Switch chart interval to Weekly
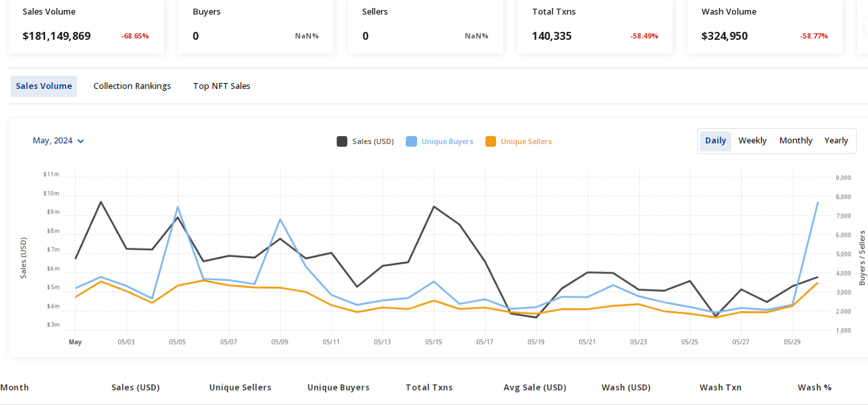This screenshot has width=868, height=405. (x=752, y=141)
